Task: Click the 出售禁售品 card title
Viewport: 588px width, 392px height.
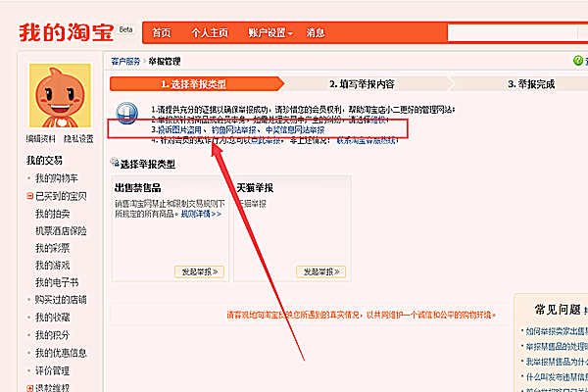Action: pos(137,187)
